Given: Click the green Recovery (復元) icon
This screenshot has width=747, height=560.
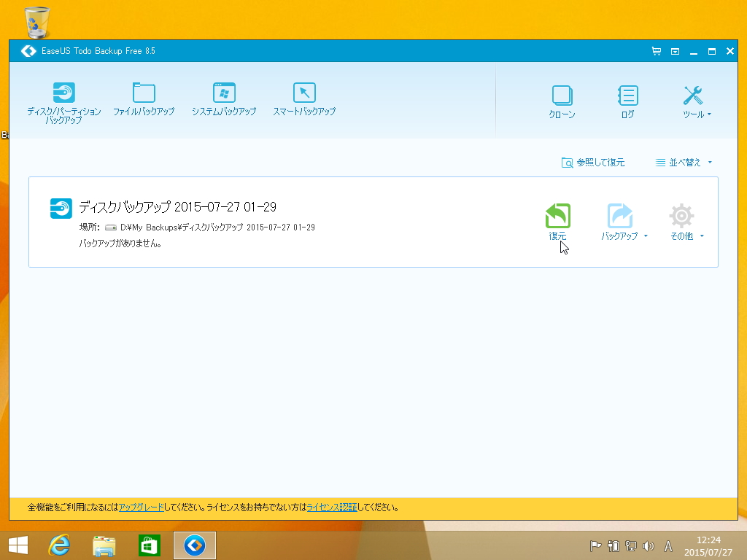Looking at the screenshot, I should [x=558, y=216].
